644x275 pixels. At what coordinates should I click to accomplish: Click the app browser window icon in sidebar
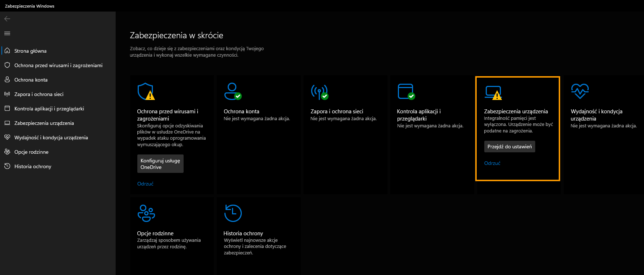click(x=7, y=108)
